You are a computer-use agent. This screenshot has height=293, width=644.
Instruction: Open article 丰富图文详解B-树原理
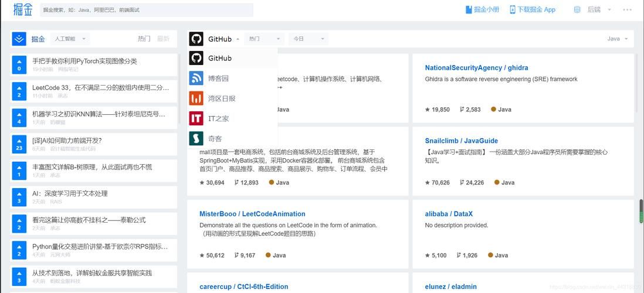[x=92, y=167]
